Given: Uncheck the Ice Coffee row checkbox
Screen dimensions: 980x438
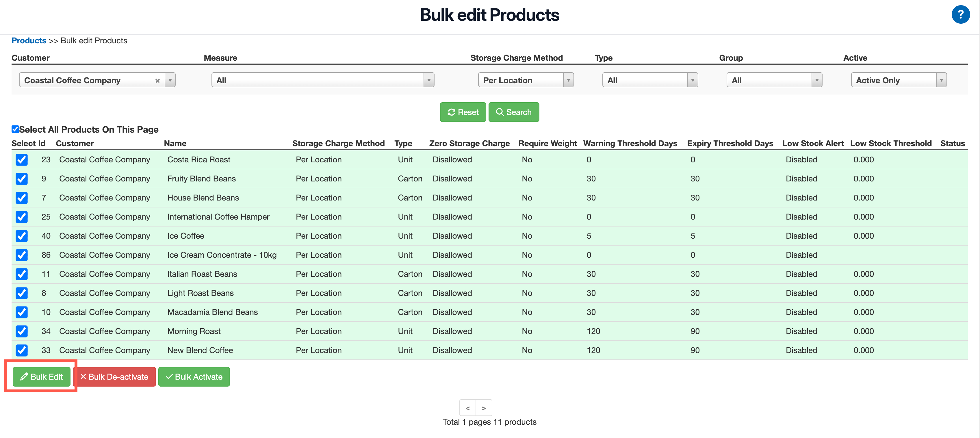Looking at the screenshot, I should [22, 236].
